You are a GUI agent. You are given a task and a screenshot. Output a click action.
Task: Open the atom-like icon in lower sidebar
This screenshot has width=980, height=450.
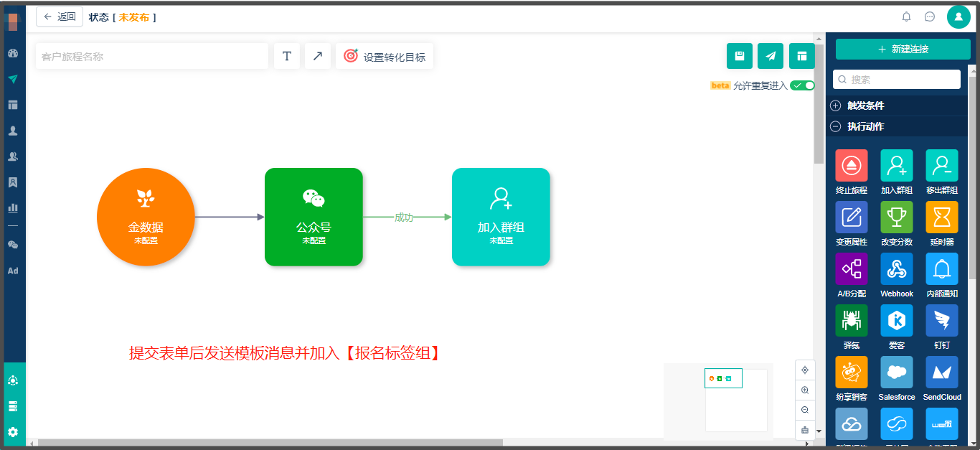[x=13, y=380]
